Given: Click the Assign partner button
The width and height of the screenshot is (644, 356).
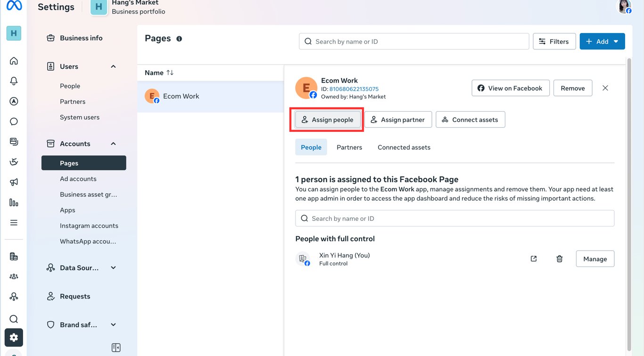Looking at the screenshot, I should point(398,120).
